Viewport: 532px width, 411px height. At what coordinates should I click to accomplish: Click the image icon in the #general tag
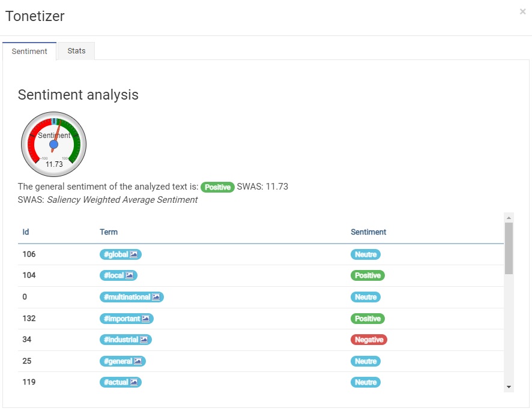pos(138,361)
